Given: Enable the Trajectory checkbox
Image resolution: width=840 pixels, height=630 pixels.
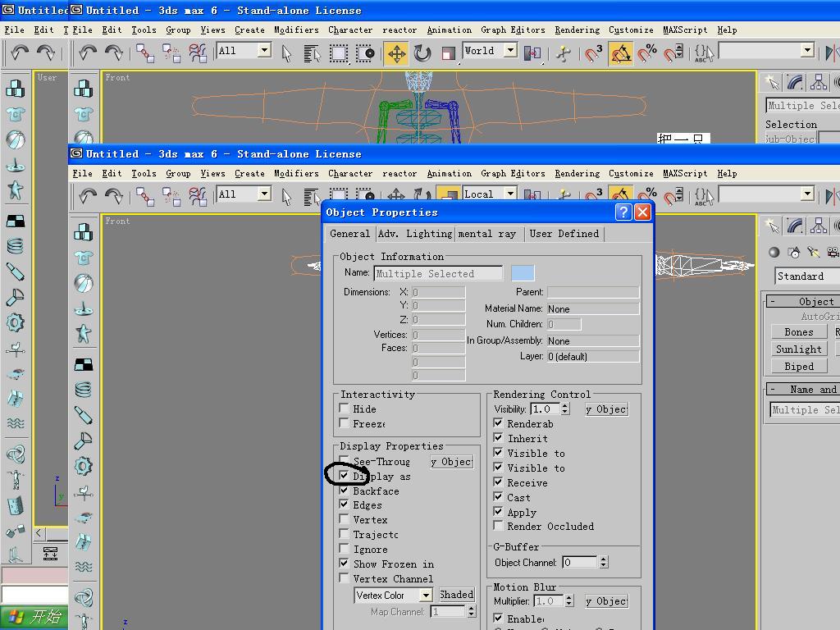Looking at the screenshot, I should click(x=344, y=534).
